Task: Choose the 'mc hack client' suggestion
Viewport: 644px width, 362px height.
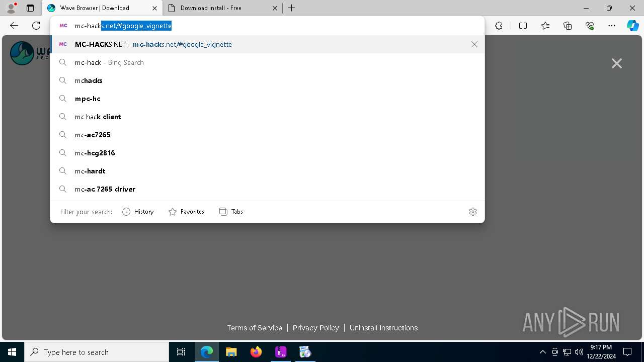Action: (267, 117)
